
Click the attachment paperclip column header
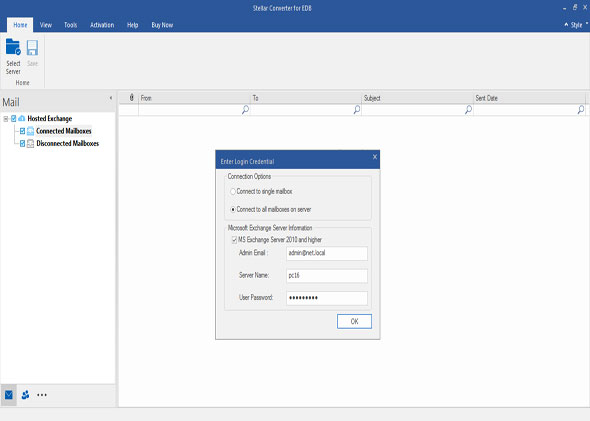click(x=131, y=98)
